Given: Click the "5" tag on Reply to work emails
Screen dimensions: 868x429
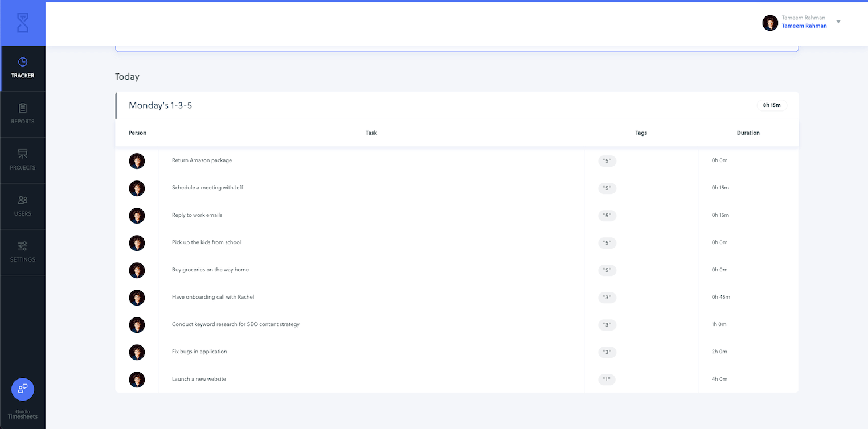Looking at the screenshot, I should (607, 216).
